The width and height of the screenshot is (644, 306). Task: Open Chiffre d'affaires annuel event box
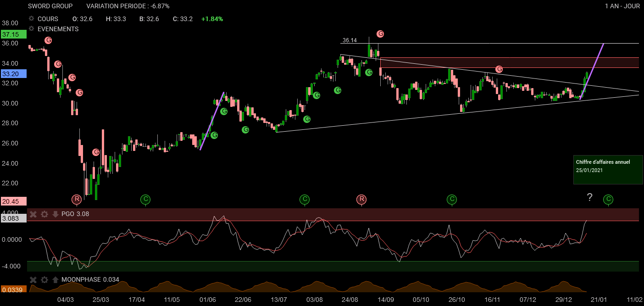608,170
